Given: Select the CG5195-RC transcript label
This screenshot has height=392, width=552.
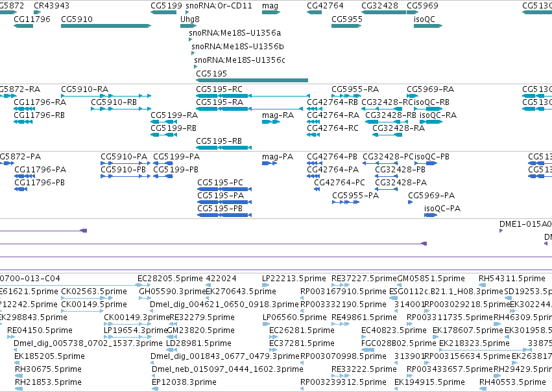Looking at the screenshot, I should pyautogui.click(x=219, y=89).
